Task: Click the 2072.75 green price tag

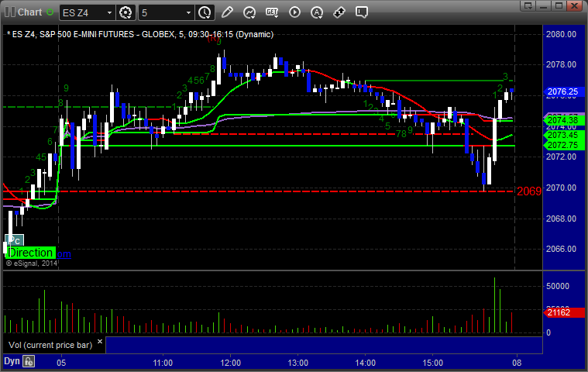Action: pos(564,145)
